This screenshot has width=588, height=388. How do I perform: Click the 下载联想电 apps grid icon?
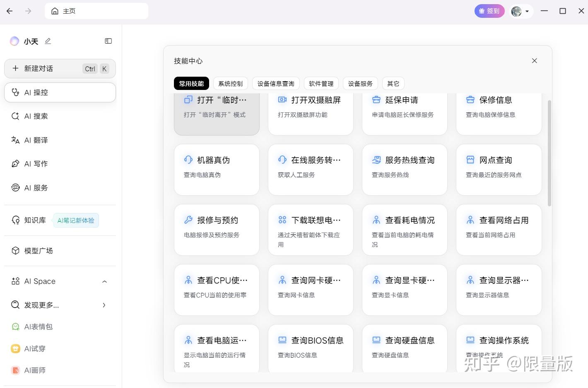[282, 220]
